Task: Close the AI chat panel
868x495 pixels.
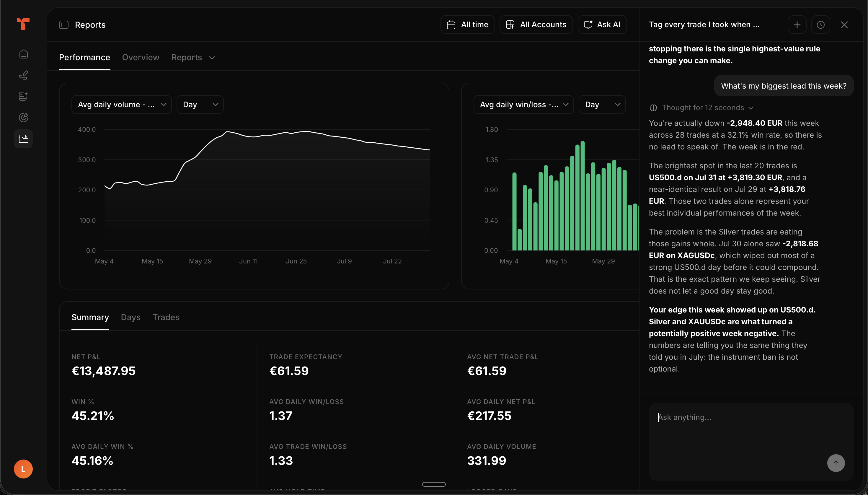Action: (x=844, y=25)
